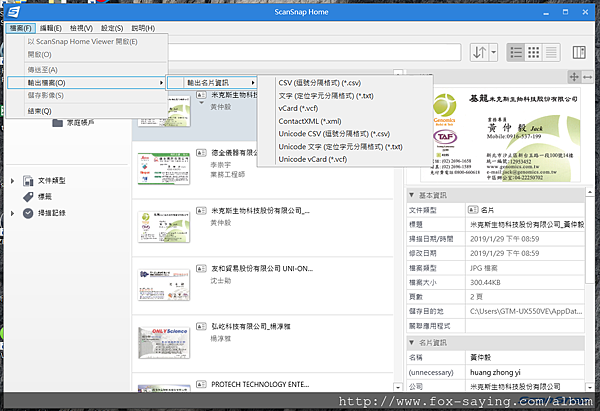Click the 標題 value field
Image resolution: width=600 pixels, height=411 pixels.
point(525,225)
